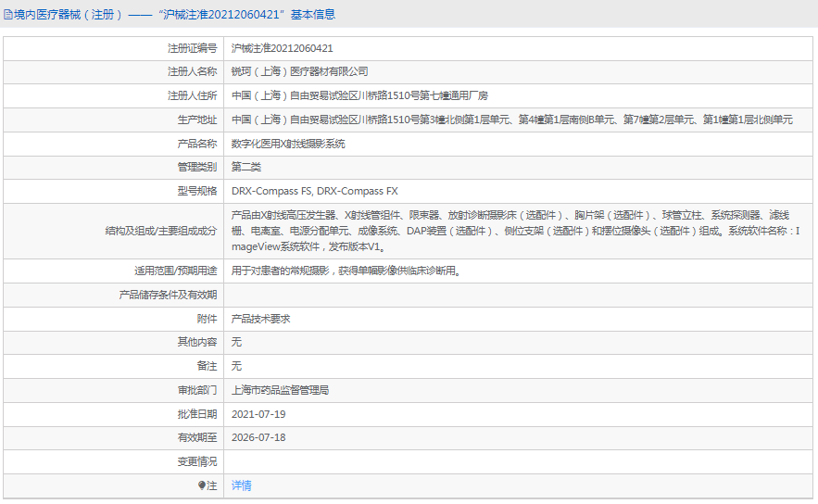Click the 型号规格 label

(197, 192)
